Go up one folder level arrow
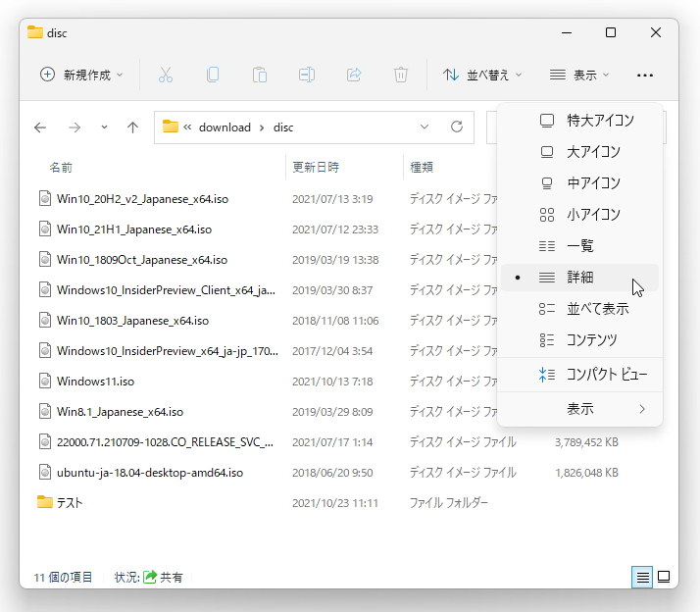 pos(132,127)
